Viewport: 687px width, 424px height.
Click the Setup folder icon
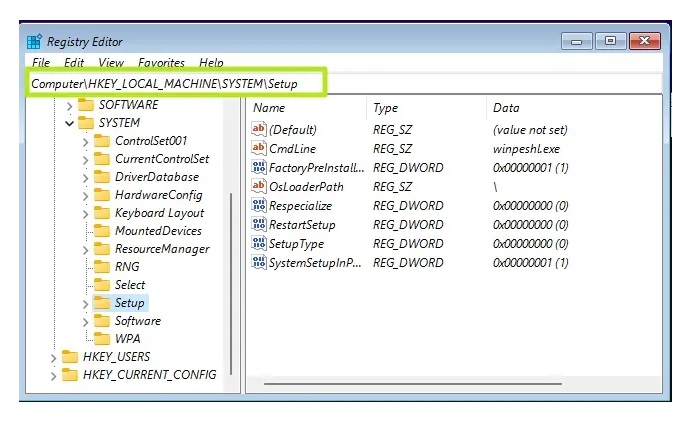pyautogui.click(x=102, y=303)
